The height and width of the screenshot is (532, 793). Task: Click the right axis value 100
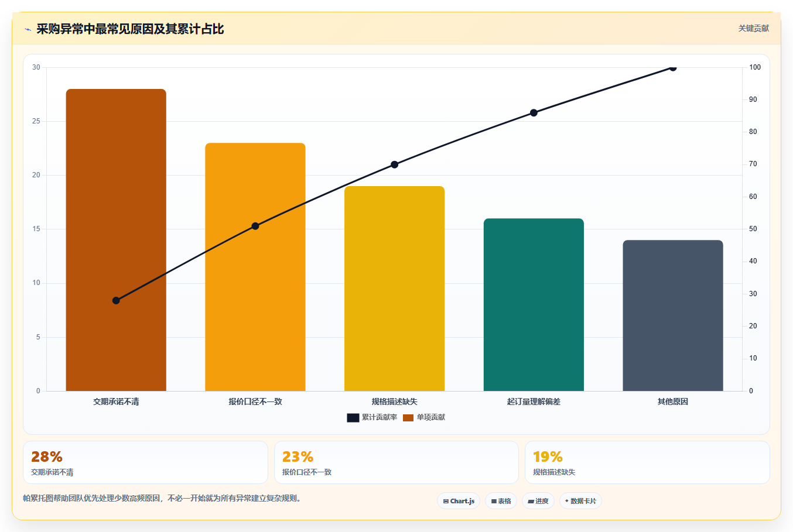point(755,67)
